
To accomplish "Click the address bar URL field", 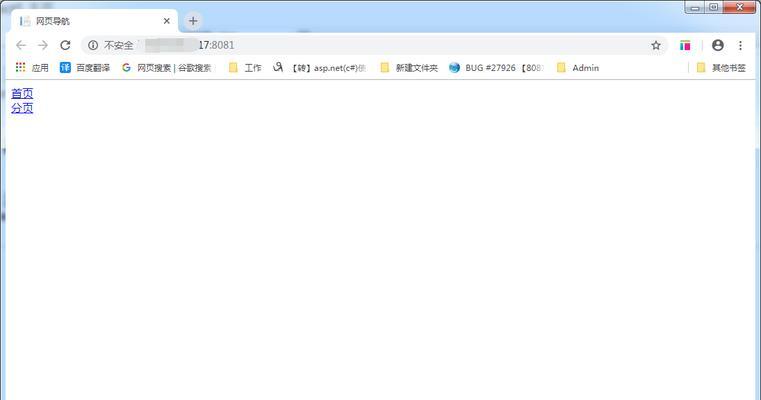I will point(374,45).
